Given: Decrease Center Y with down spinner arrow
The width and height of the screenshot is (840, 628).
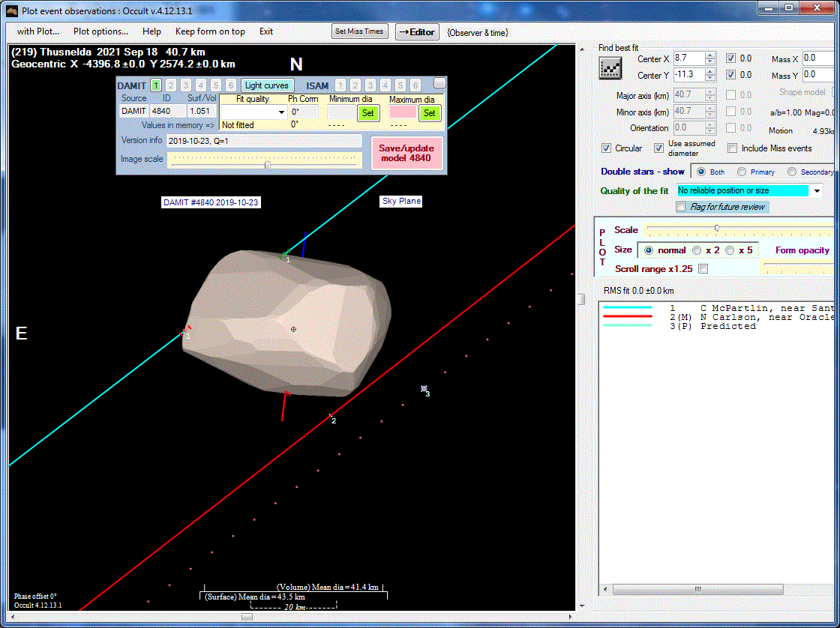Looking at the screenshot, I should [711, 78].
